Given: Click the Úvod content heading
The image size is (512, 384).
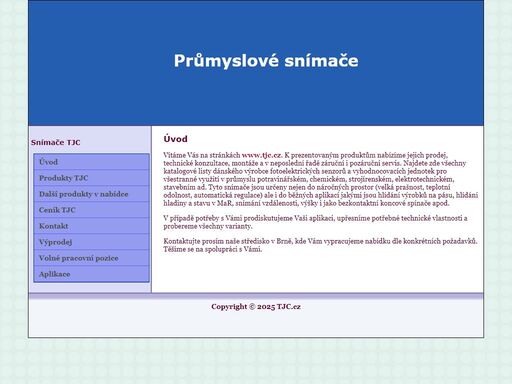Looking at the screenshot, I should 175,139.
